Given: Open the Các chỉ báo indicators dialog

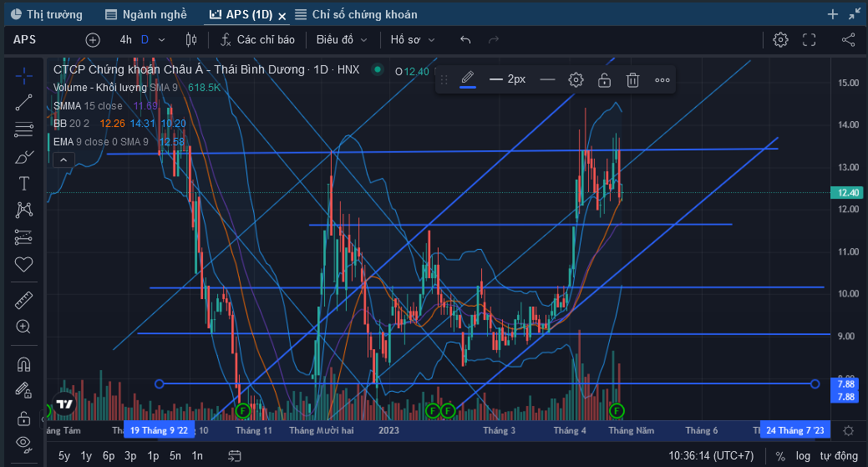Looking at the screenshot, I should click(257, 40).
